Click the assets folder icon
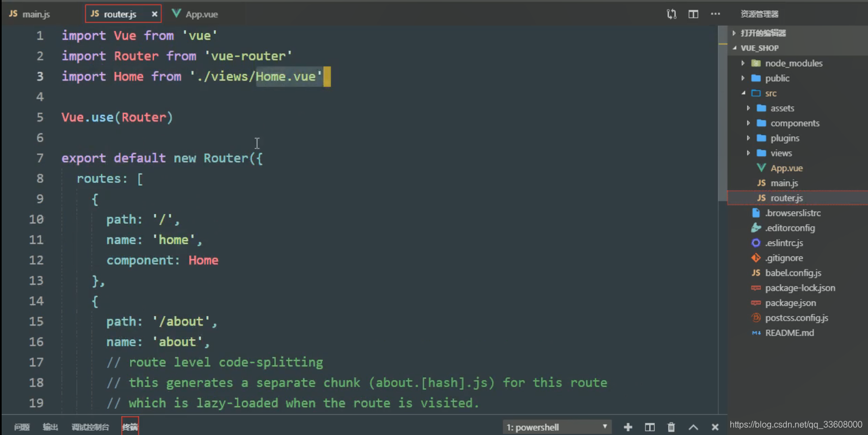The height and width of the screenshot is (435, 868). click(x=761, y=108)
